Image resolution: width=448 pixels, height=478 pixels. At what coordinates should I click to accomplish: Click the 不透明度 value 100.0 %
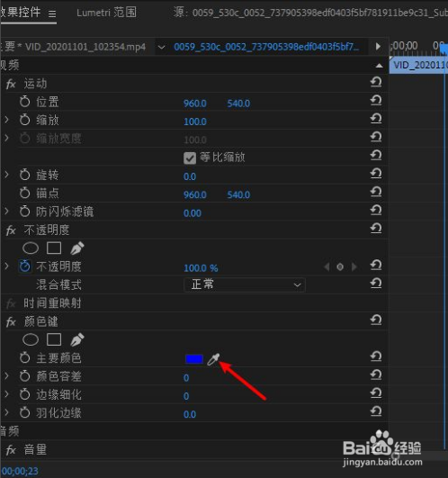201,268
